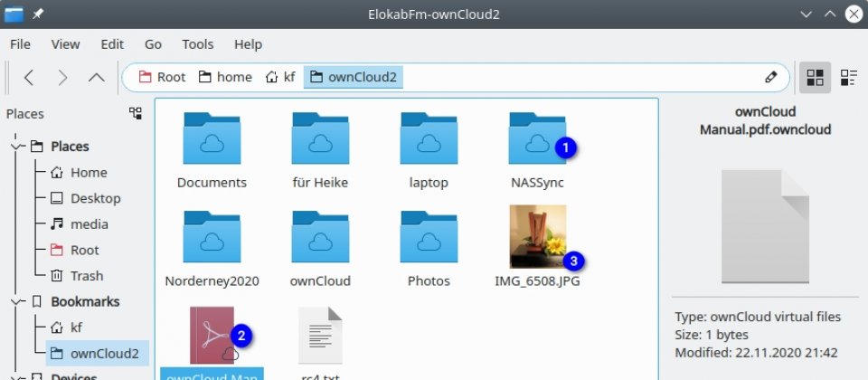Select the ownCloud folder icon in file grid

point(320,236)
